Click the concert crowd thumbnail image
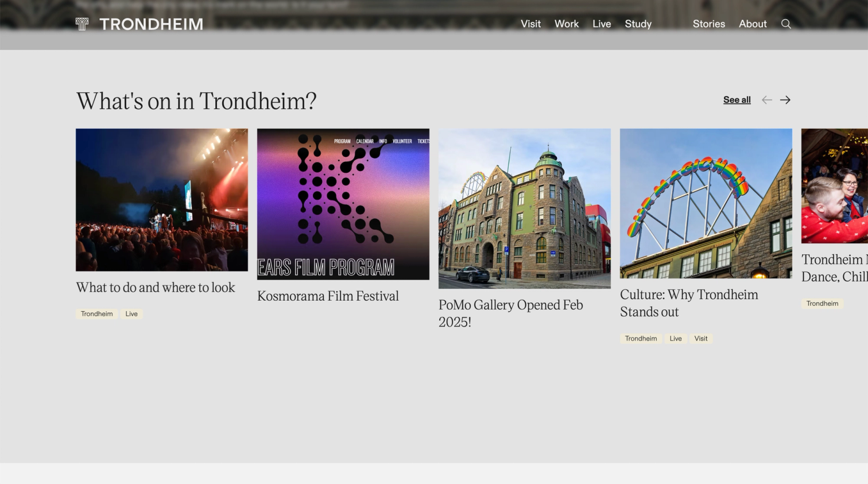The image size is (868, 484). (161, 200)
